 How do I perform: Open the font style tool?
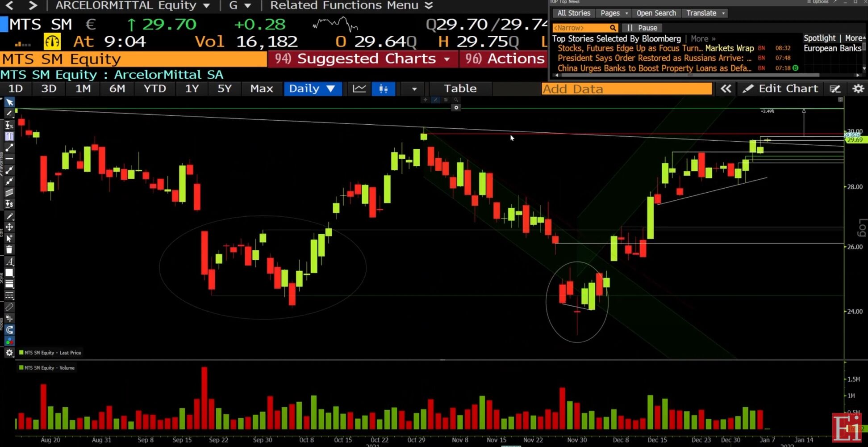click(x=9, y=261)
